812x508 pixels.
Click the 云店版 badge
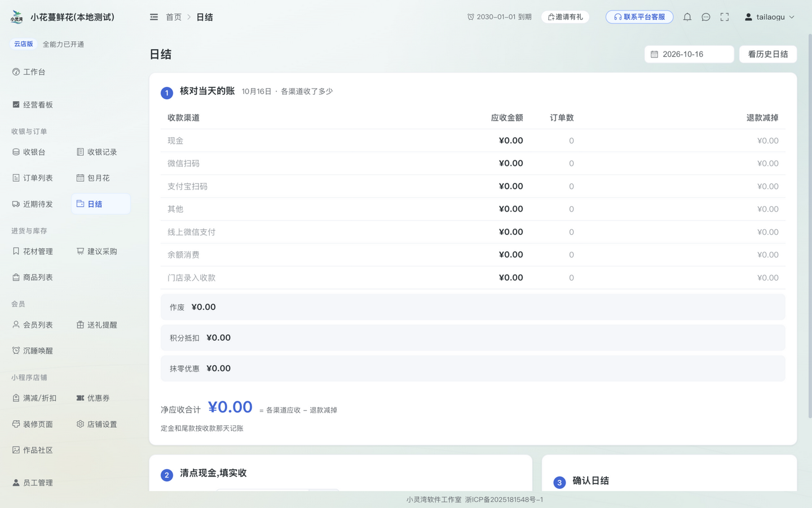tap(24, 44)
